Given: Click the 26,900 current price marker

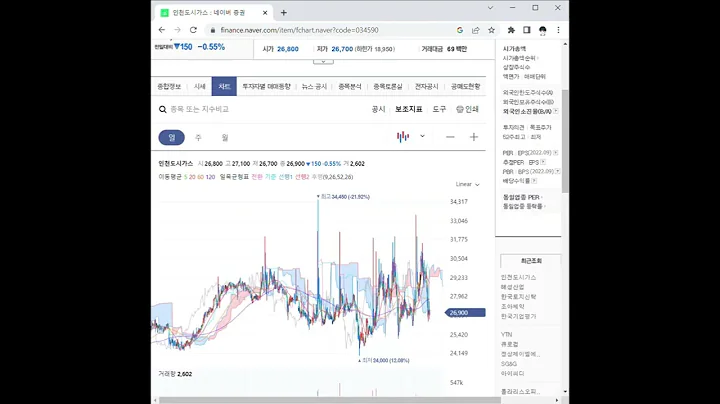Looking at the screenshot, I should pos(465,313).
